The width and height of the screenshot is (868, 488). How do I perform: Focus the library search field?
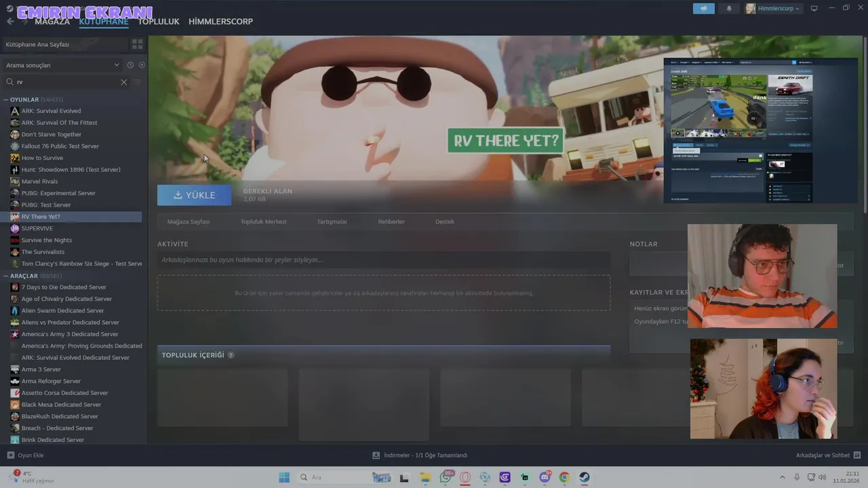coord(66,82)
